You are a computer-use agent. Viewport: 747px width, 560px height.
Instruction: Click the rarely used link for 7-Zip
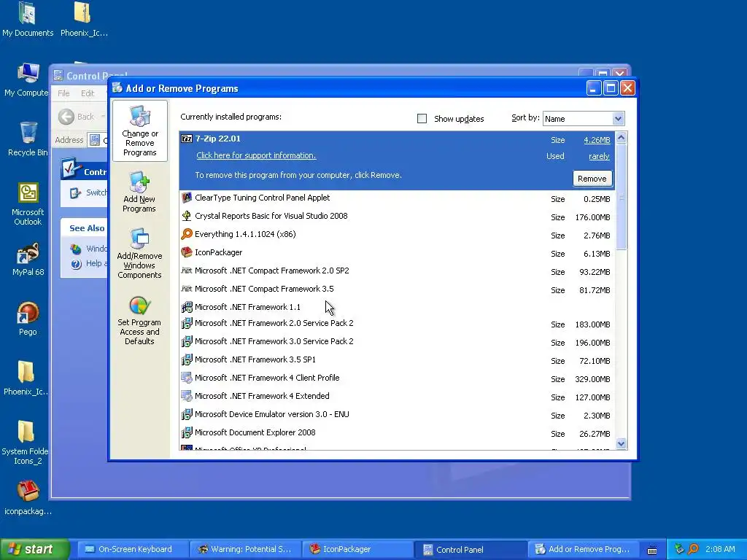599,156
